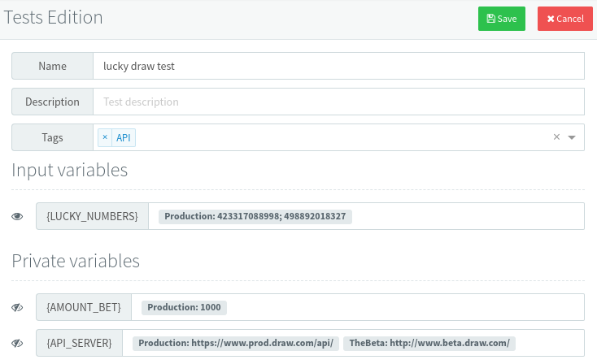Screen dimensions: 597x364
Task: Open the Tags selection box
Action: pyautogui.click(x=342, y=137)
